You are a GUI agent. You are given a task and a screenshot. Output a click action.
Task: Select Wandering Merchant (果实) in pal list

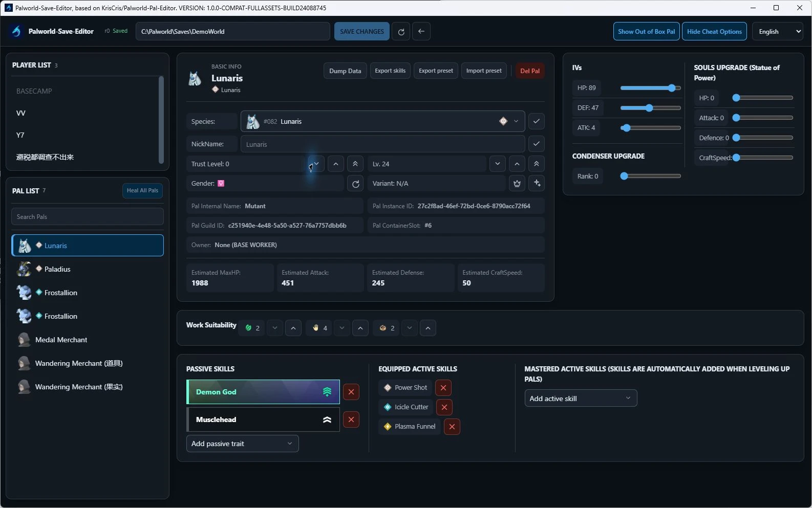tap(88, 387)
